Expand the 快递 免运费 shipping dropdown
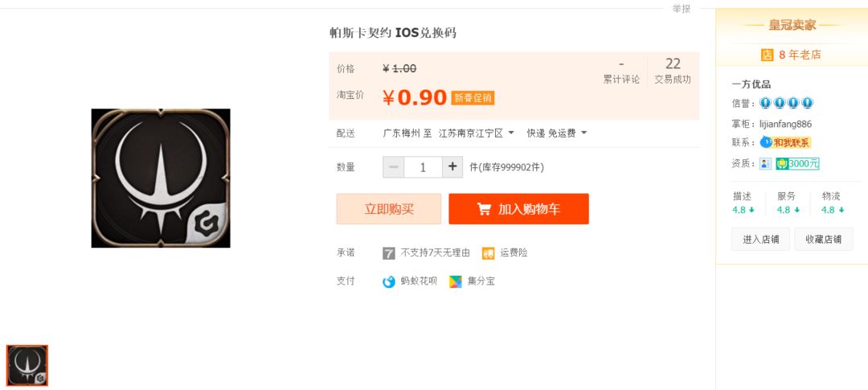Image resolution: width=868 pixels, height=390 pixels. pos(556,133)
